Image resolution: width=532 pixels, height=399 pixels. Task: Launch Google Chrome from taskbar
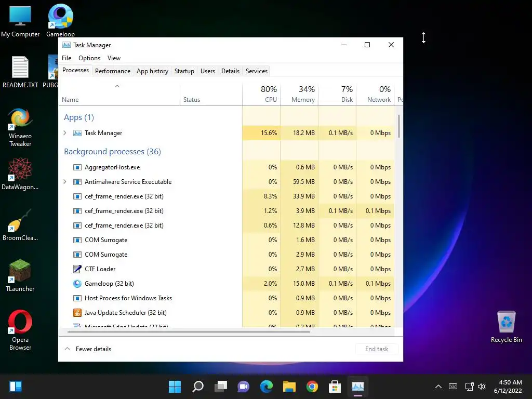click(x=312, y=387)
